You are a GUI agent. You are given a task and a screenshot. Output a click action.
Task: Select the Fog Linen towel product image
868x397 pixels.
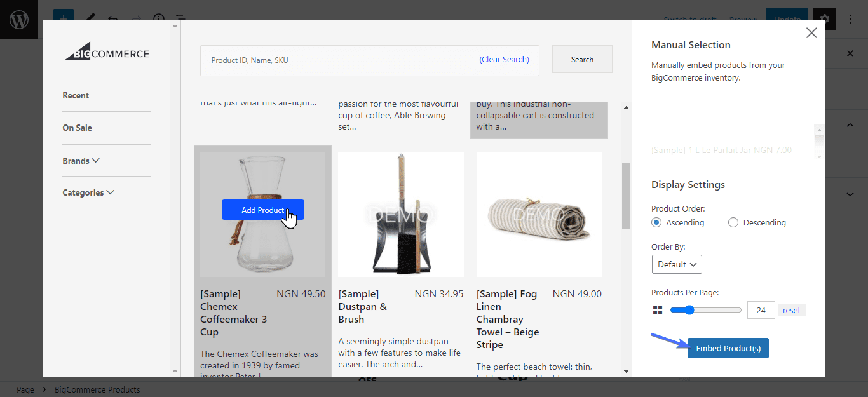[x=539, y=214]
